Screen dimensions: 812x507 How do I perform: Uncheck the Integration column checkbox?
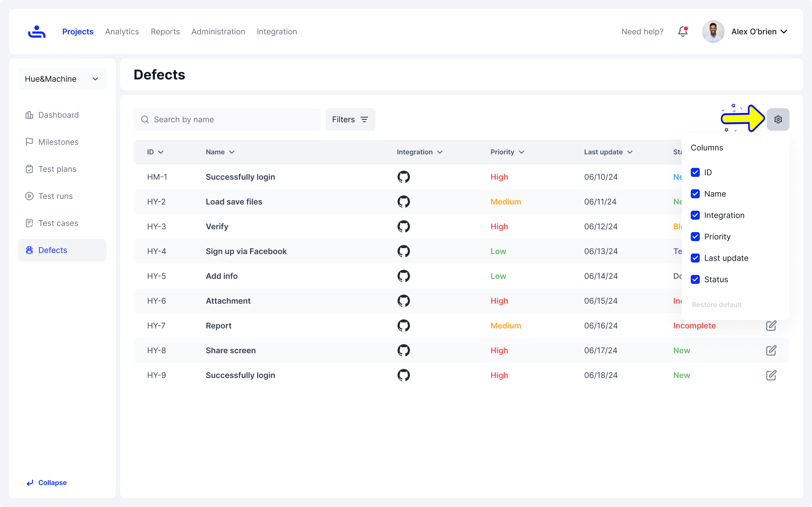(x=695, y=215)
